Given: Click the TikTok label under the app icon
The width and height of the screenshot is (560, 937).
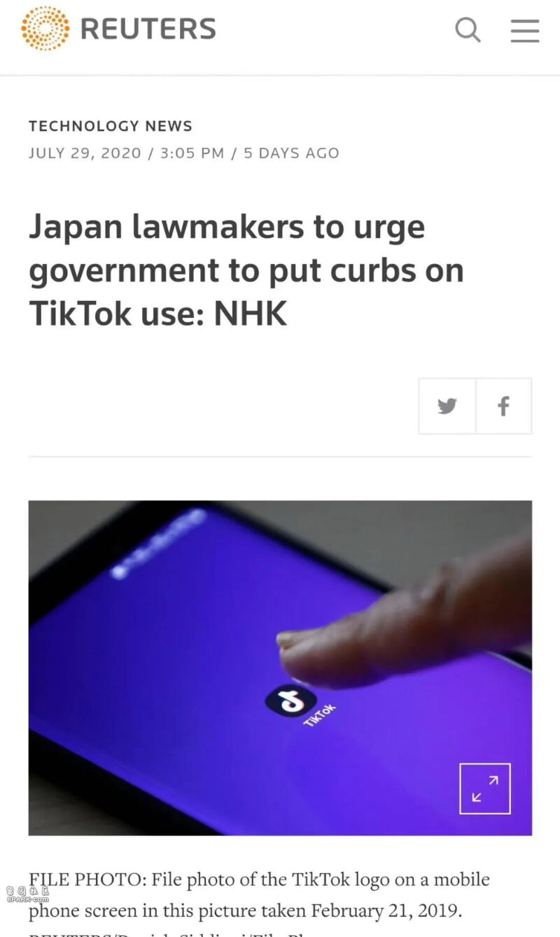Looking at the screenshot, I should click(x=320, y=715).
